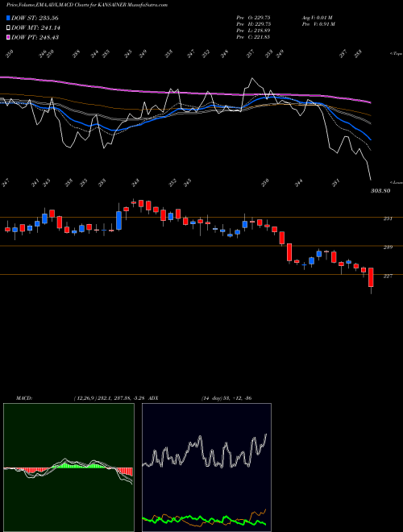403x532 pixels.
Task: Click the blue DOW ST legend swatch
Action: tap(8, 18)
